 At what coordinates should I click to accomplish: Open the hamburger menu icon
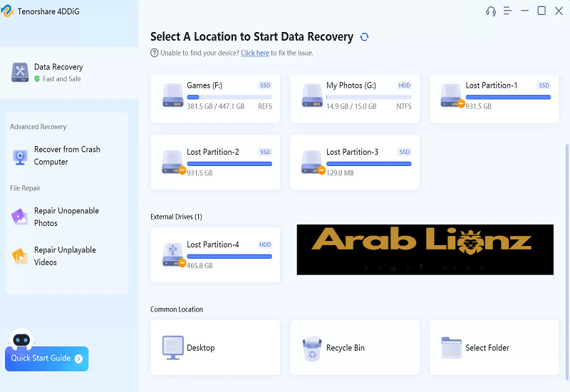tap(507, 11)
